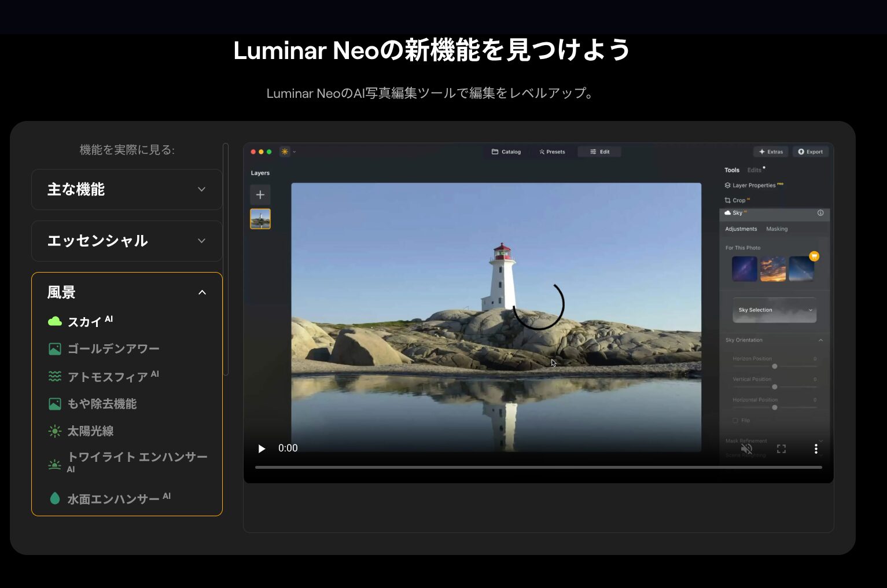Select the Masking tab in Sky
The image size is (887, 588).
pos(777,229)
